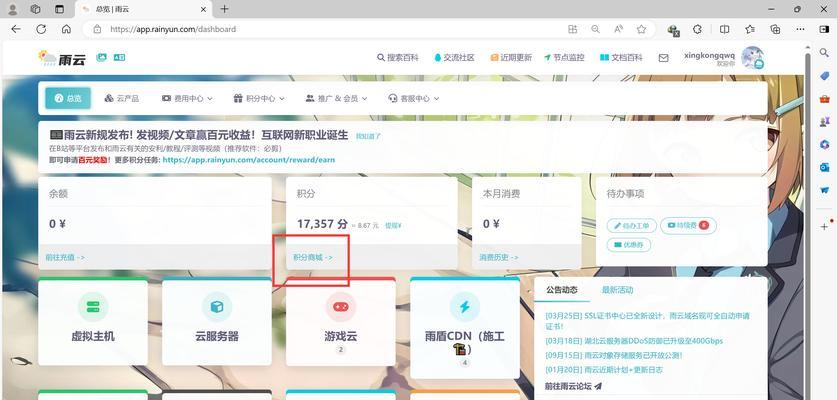This screenshot has width=837, height=400.
Task: Open 文档百科 in header
Action: (621, 58)
